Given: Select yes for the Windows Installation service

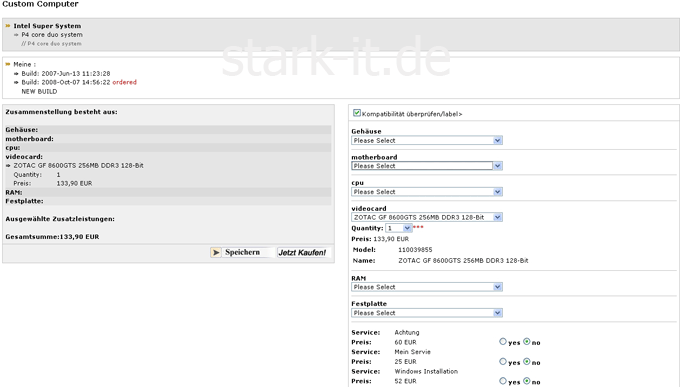Looking at the screenshot, I should tap(503, 381).
